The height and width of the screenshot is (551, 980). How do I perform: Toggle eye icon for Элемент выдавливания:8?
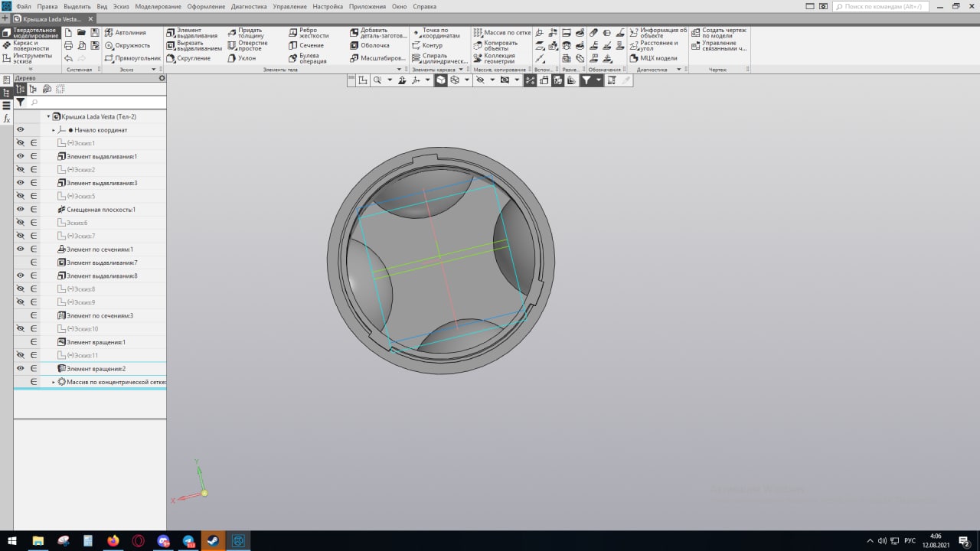point(21,275)
